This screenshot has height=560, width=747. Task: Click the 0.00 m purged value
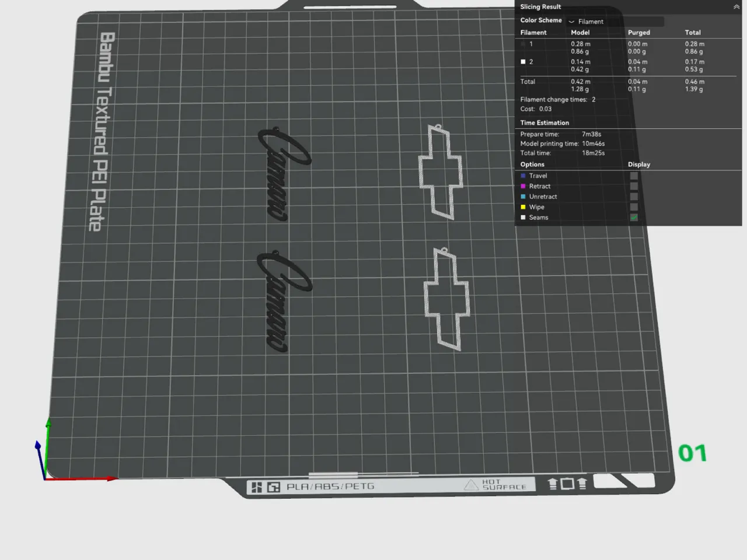click(637, 44)
